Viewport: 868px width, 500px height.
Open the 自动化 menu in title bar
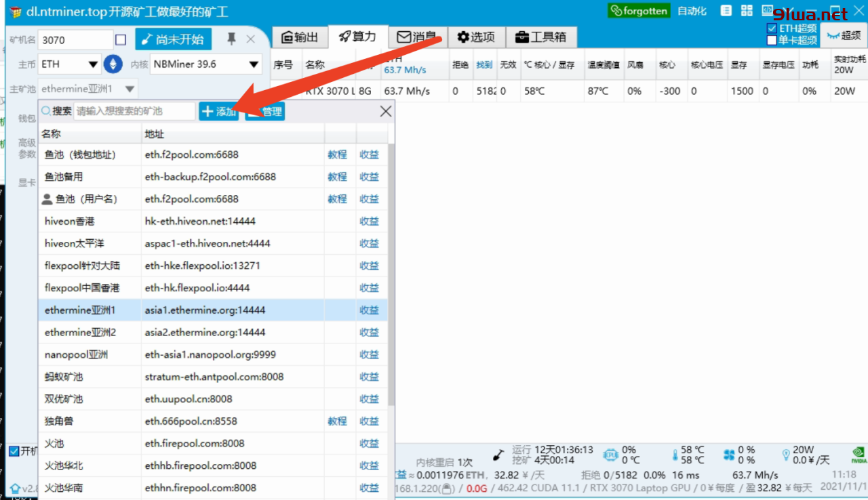click(x=692, y=11)
